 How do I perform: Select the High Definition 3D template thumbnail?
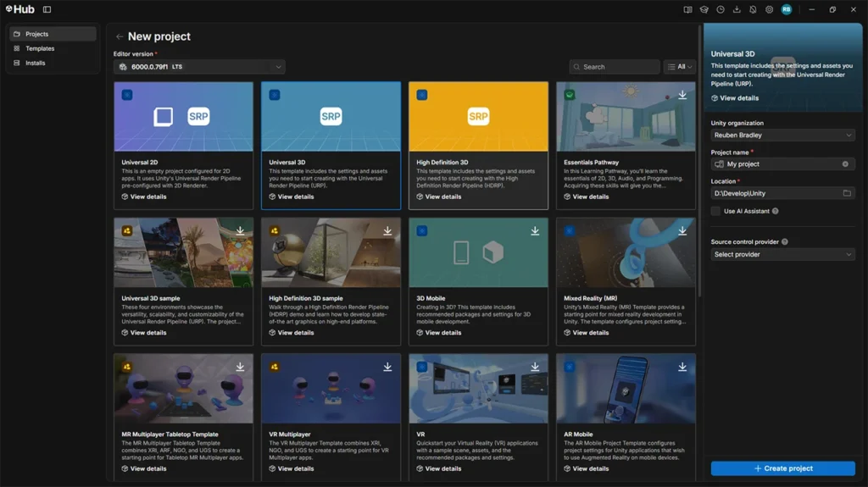coord(478,117)
